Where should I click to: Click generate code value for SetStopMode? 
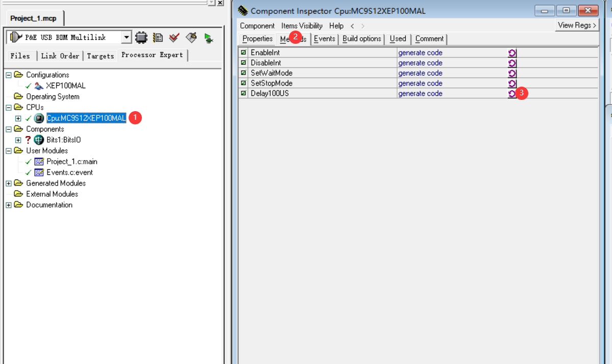click(x=420, y=84)
